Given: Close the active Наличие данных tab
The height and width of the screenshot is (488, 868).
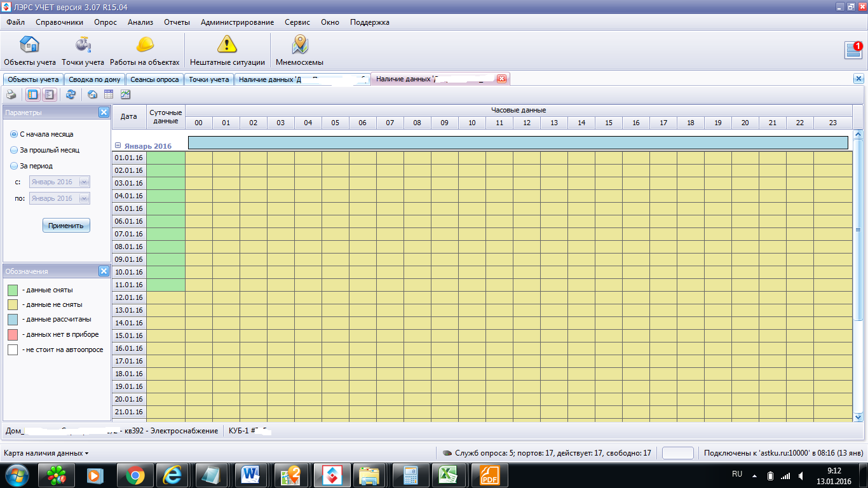Looking at the screenshot, I should tap(501, 79).
